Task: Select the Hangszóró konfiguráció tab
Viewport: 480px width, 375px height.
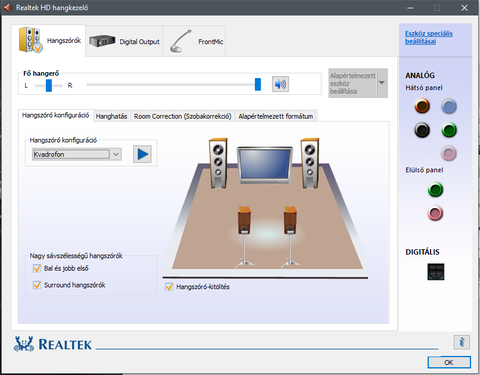Action: [x=56, y=115]
